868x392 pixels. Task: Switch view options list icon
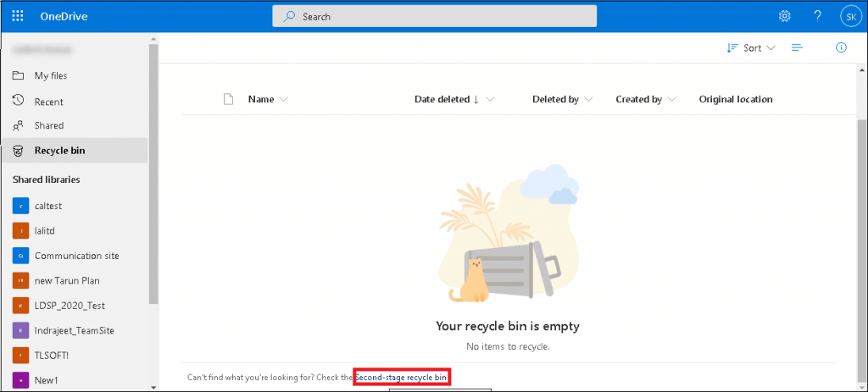point(797,47)
